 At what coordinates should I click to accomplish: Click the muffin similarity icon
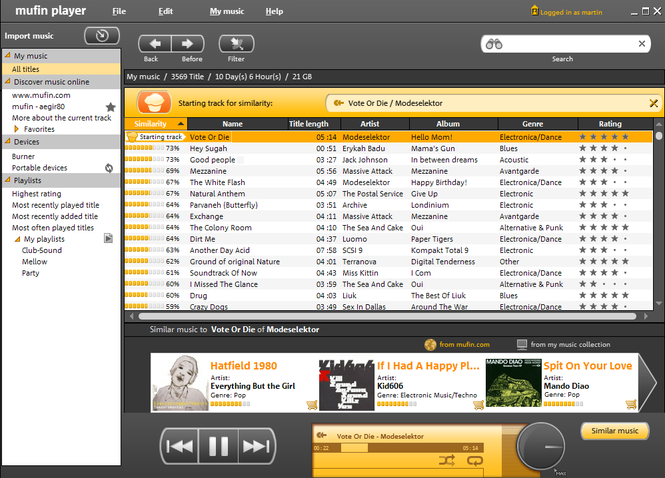pyautogui.click(x=154, y=103)
